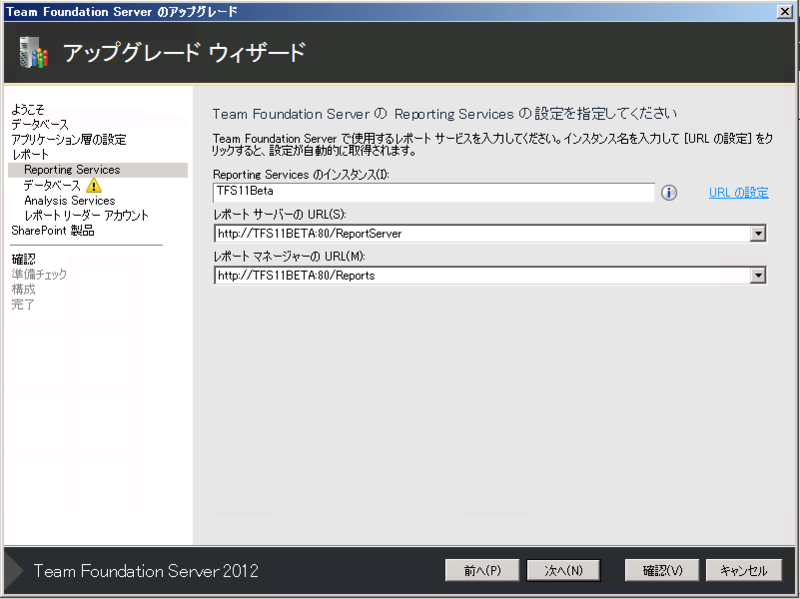800x599 pixels.
Task: Click the レポート サーバーの URL(S) label
Action: (x=280, y=214)
